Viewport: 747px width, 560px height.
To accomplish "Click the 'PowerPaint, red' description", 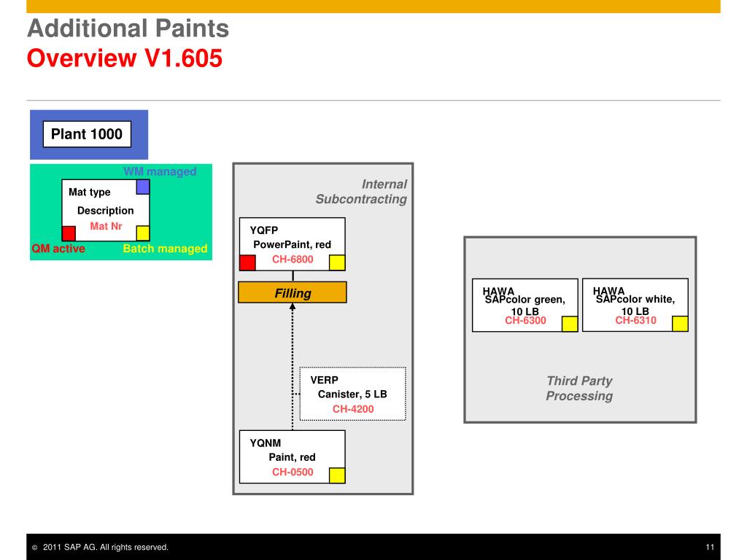I will click(x=292, y=245).
